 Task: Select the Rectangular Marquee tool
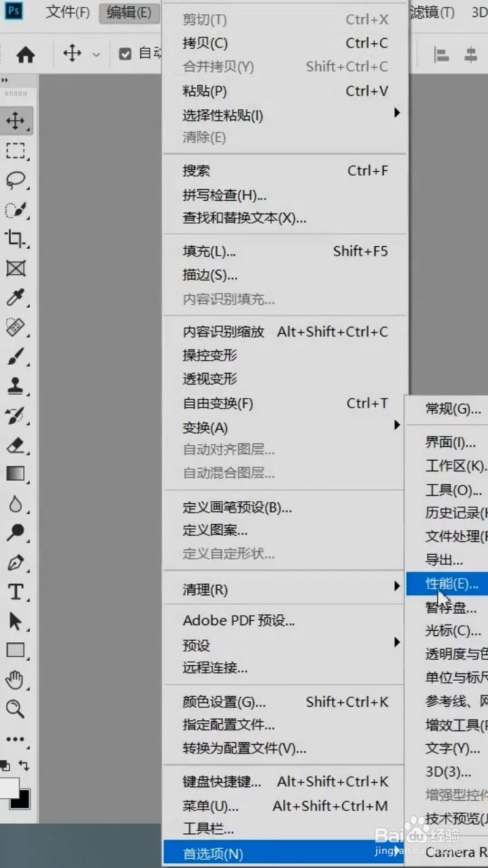16,151
